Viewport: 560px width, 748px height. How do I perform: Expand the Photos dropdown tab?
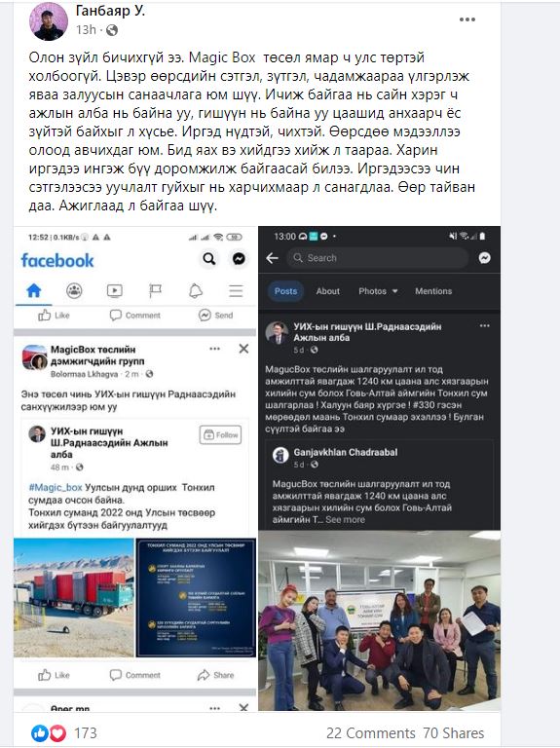[378, 291]
